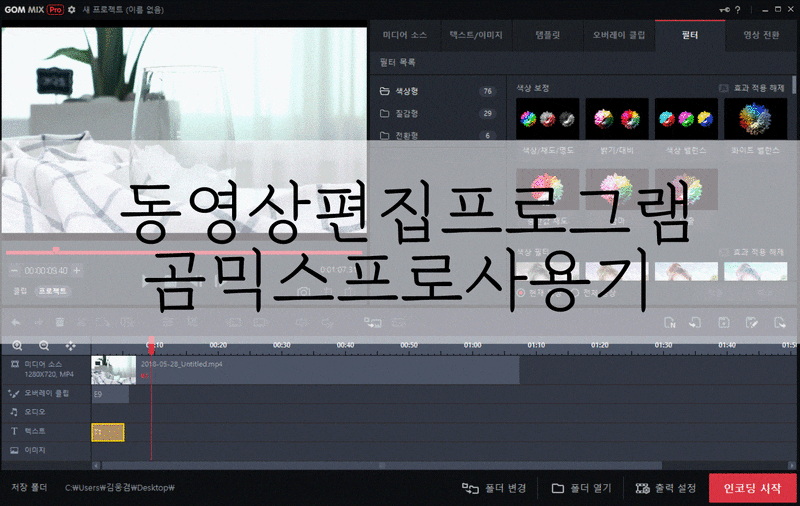The height and width of the screenshot is (506, 800).
Task: Click preview seek bar handle
Action: 56,250
